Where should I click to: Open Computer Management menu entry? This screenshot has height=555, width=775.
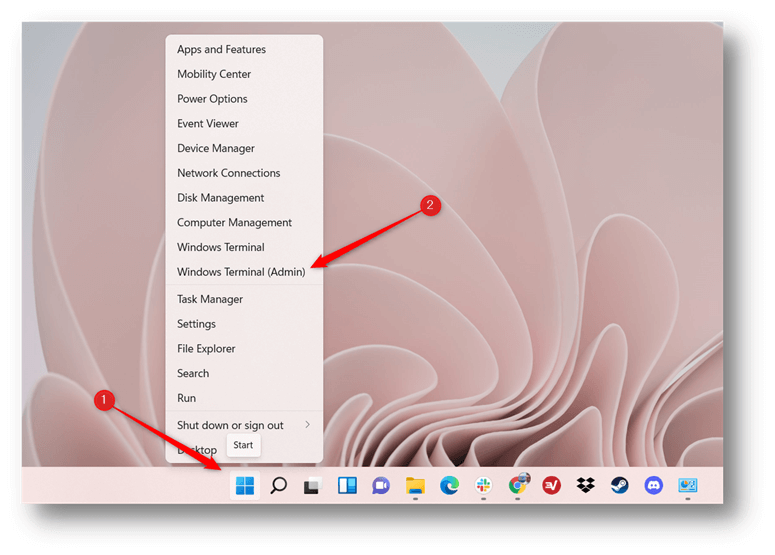tap(244, 222)
